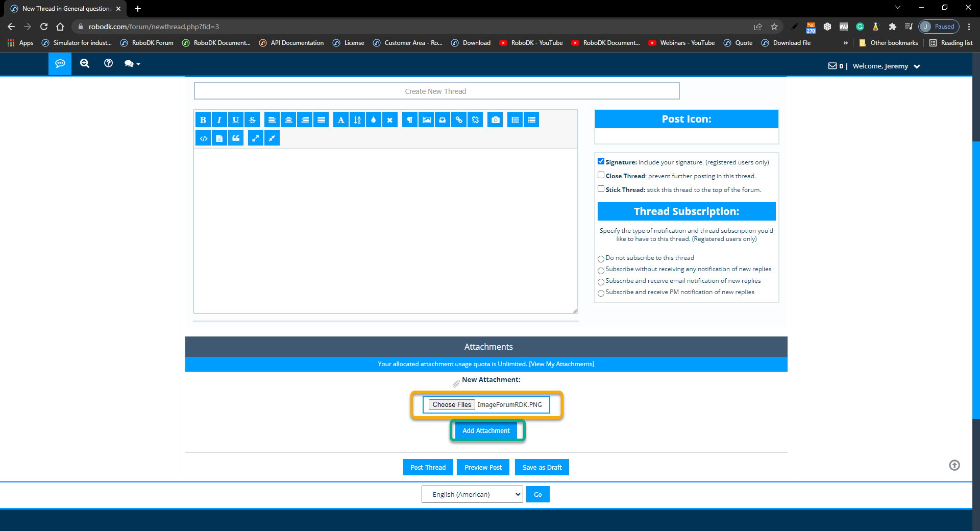This screenshot has width=980, height=531.
Task: Check the Stick Thread checkbox
Action: 601,189
